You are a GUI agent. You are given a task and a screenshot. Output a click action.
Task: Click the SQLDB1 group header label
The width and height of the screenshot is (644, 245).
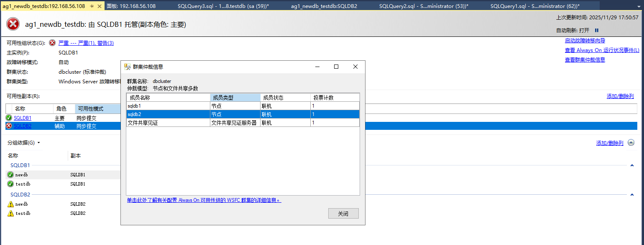tap(20, 165)
